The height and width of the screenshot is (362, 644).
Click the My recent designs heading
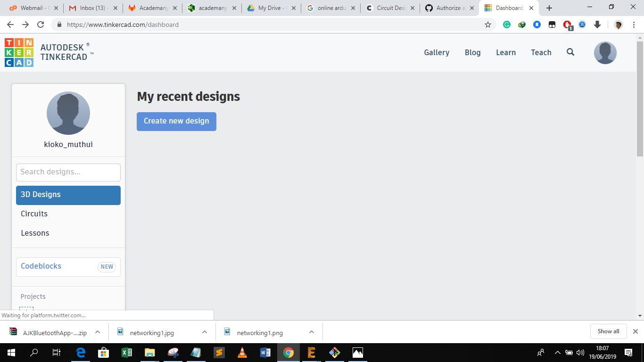click(189, 97)
